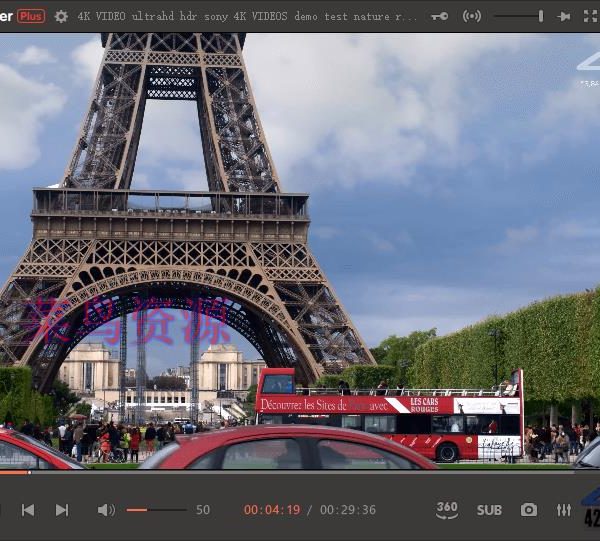The height and width of the screenshot is (541, 600).
Task: Click the window opacity slider in title bar
Action: (518, 16)
